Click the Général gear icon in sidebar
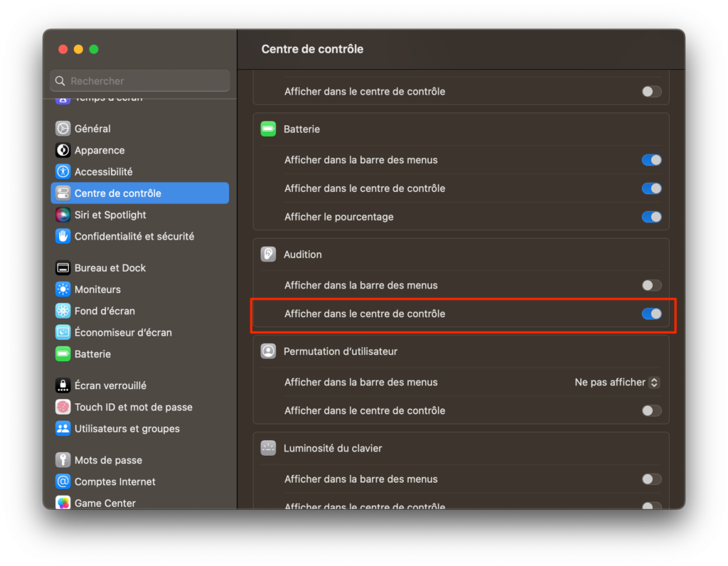The image size is (728, 566). click(x=63, y=129)
